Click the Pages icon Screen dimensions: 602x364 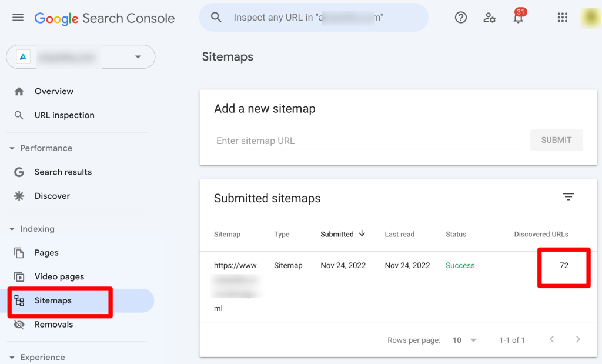click(x=19, y=253)
